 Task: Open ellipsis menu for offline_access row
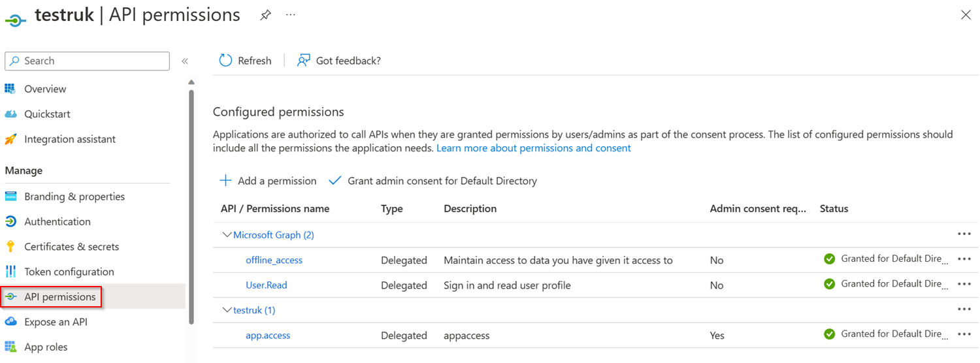pyautogui.click(x=964, y=259)
